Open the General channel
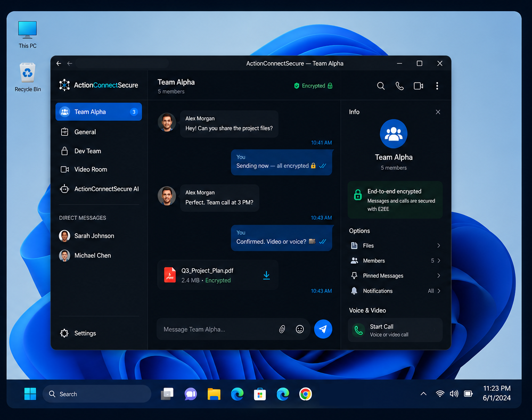 tap(99, 132)
